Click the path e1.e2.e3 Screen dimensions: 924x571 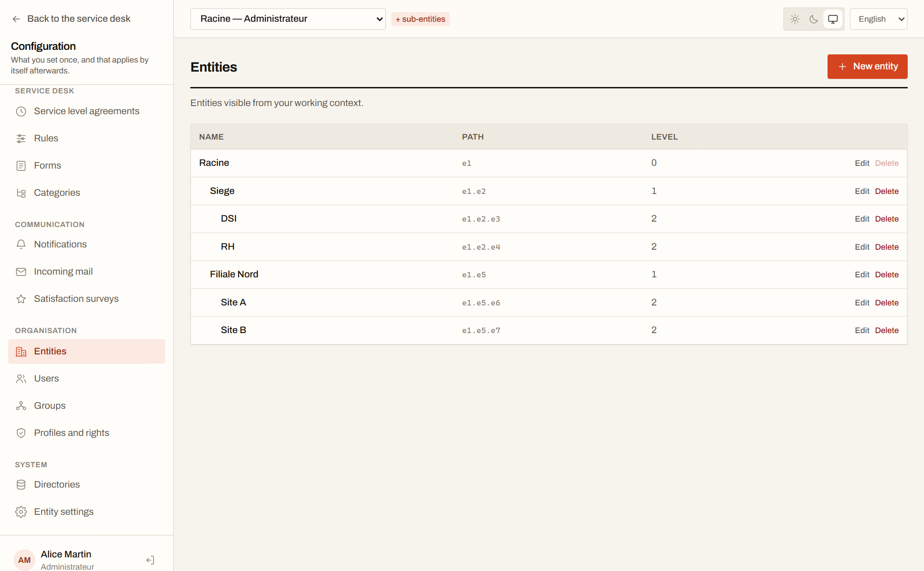481,219
